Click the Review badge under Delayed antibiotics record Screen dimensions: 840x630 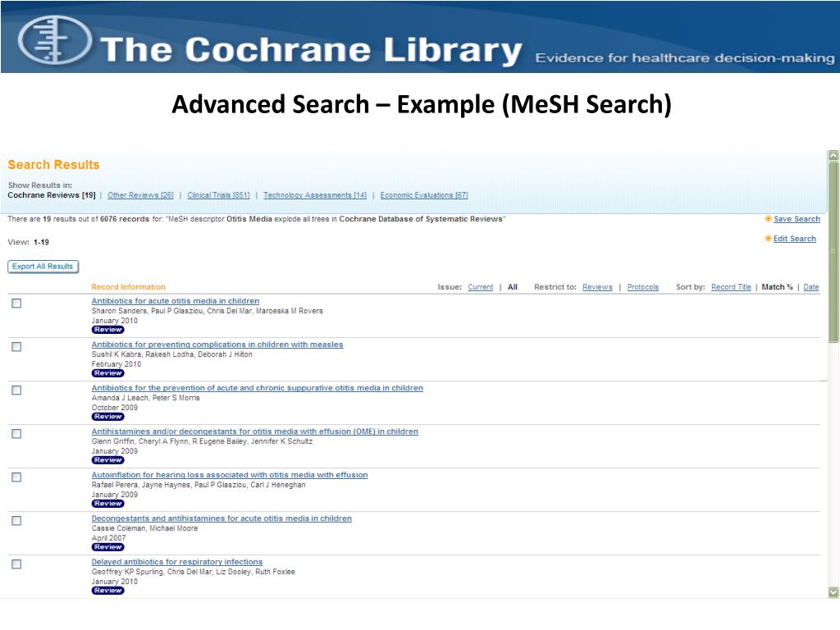tap(107, 590)
